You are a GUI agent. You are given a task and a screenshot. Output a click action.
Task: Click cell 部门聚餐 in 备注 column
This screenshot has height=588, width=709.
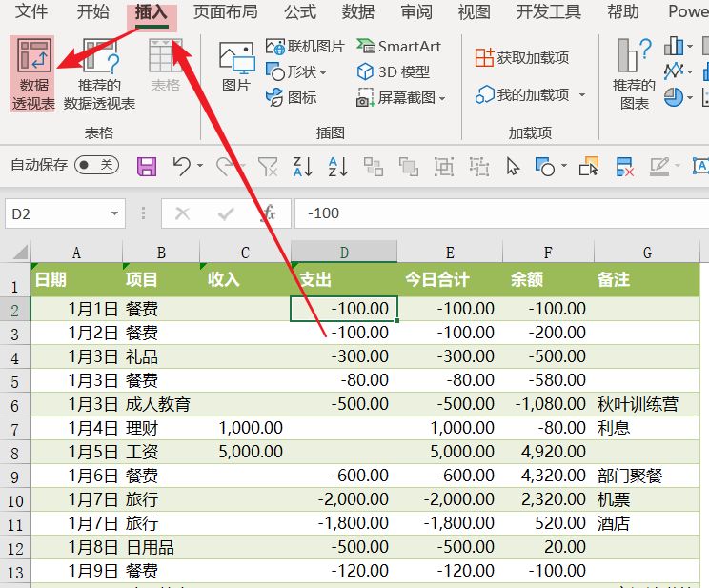click(x=647, y=476)
